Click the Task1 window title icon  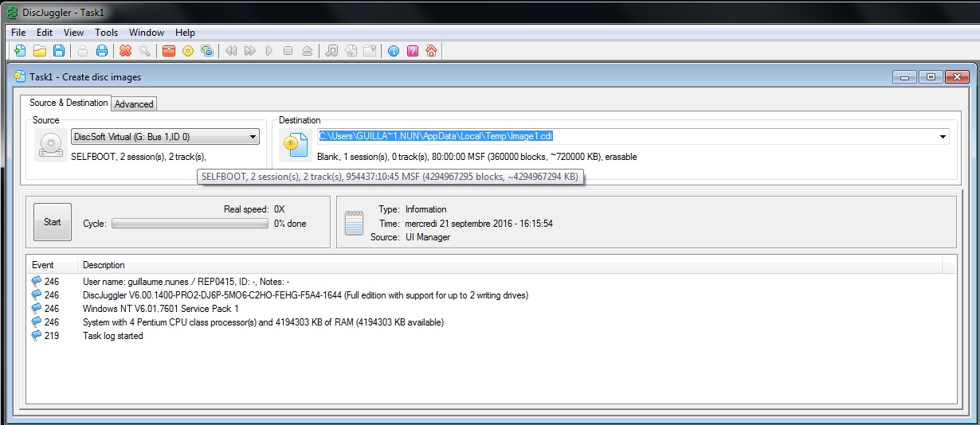tap(20, 77)
